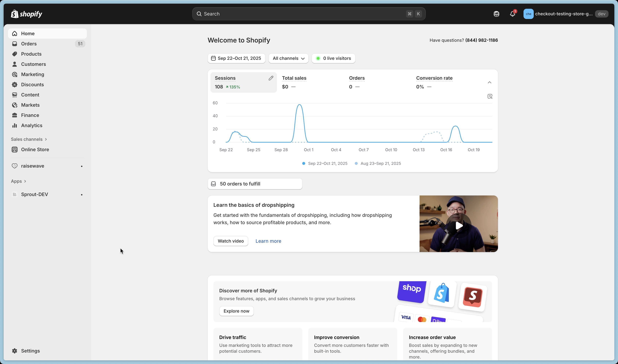The width and height of the screenshot is (618, 364).
Task: Open the report explore icon above the chart
Action: (490, 96)
